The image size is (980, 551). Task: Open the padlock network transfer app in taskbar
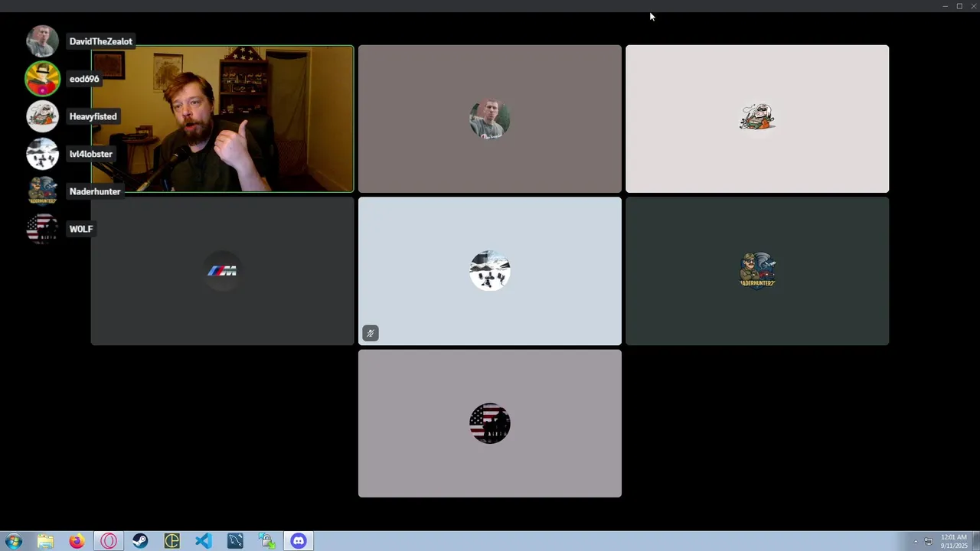tap(266, 541)
